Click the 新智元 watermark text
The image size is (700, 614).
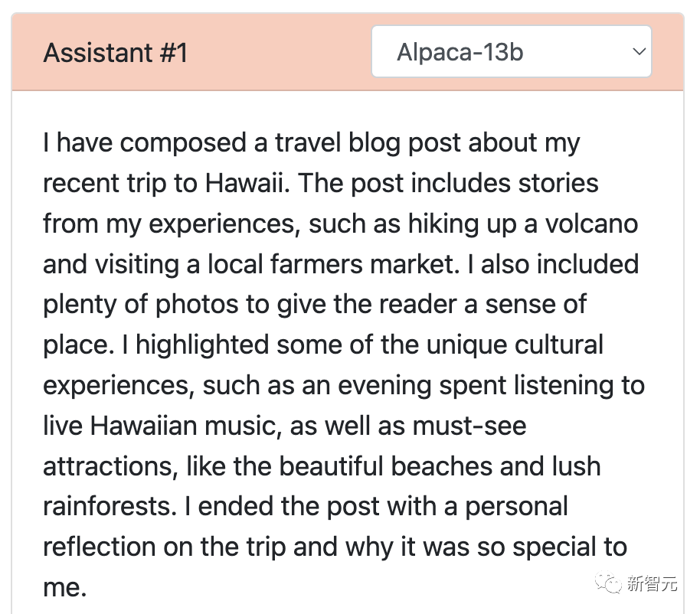tap(653, 584)
